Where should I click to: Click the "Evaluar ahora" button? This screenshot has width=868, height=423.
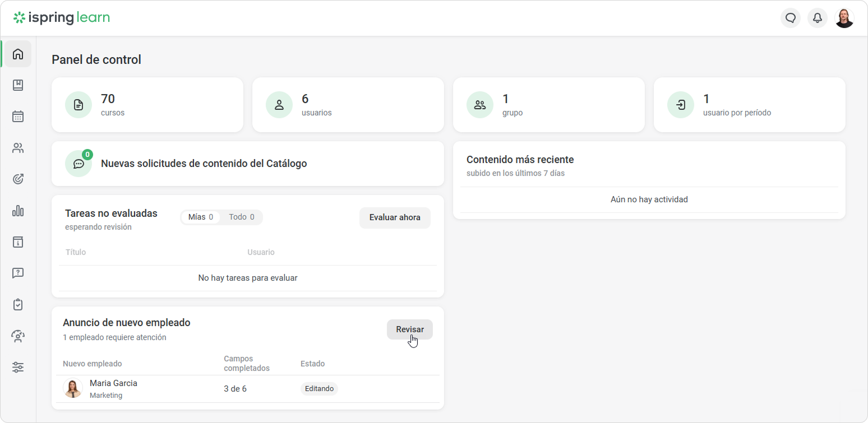tap(394, 217)
